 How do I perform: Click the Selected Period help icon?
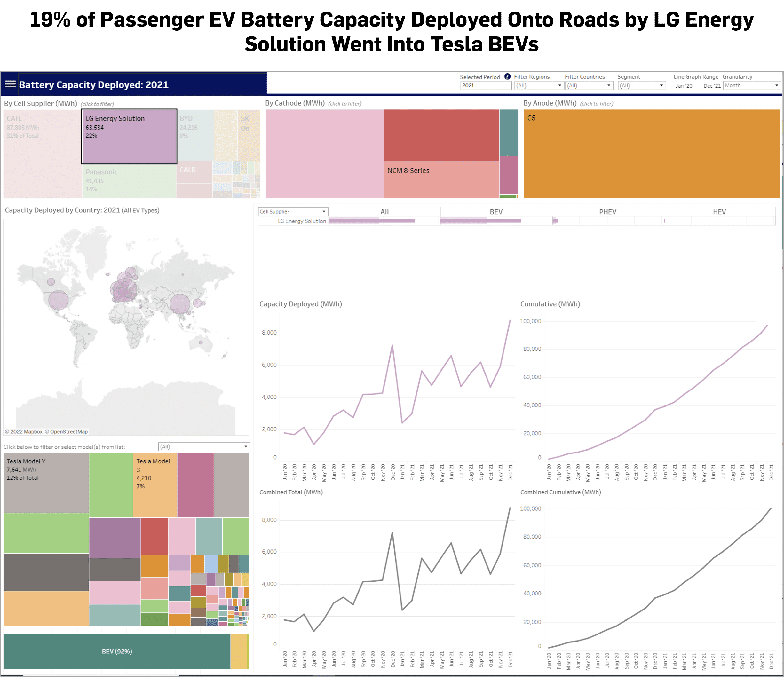coord(507,76)
